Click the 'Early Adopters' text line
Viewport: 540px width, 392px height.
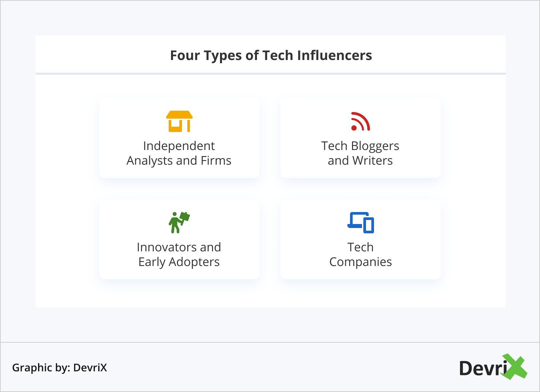pos(179,262)
